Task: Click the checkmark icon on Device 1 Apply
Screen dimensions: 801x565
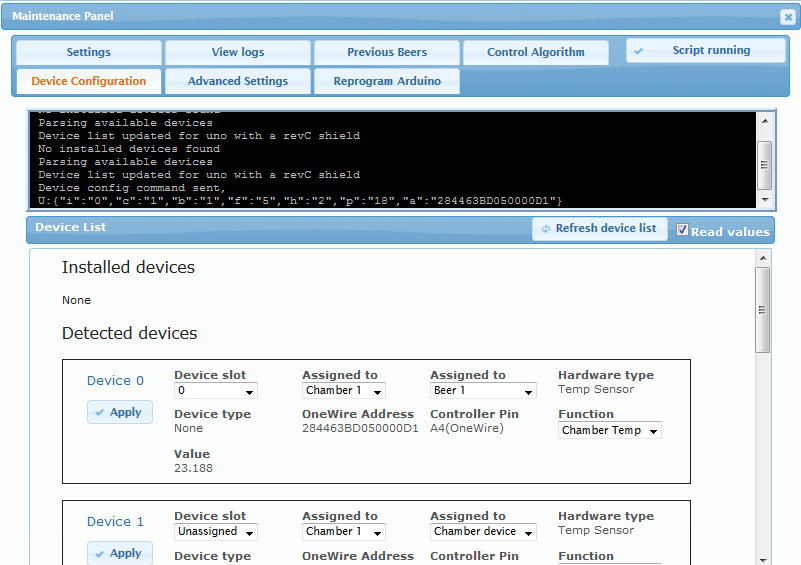Action: point(99,553)
